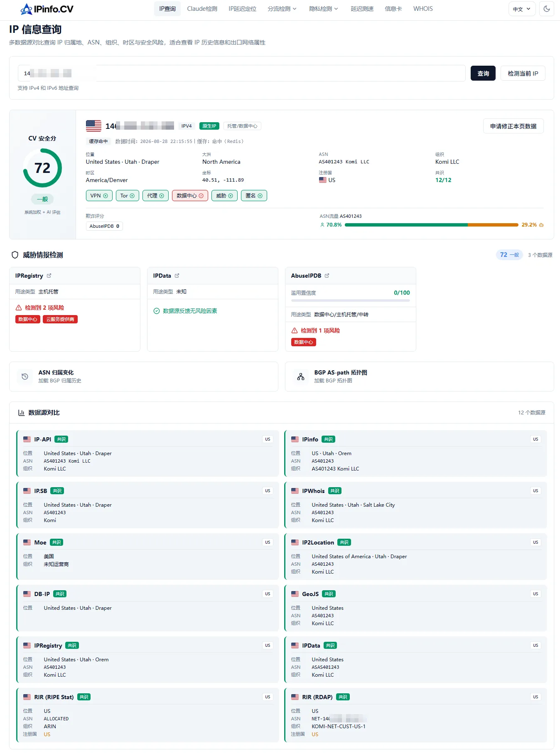Click 检测当前 IP button
Image resolution: width=560 pixels, height=754 pixels.
coord(523,73)
